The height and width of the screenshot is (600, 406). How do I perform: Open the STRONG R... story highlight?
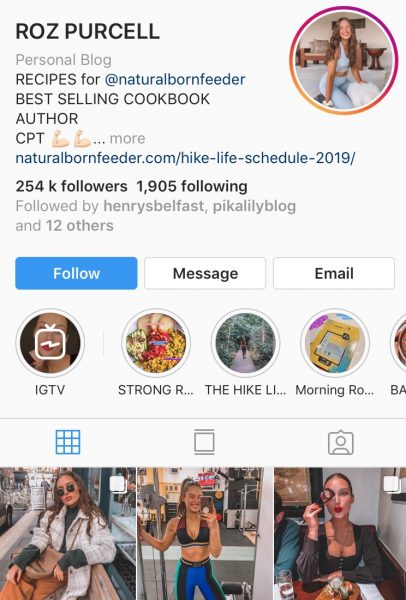click(x=156, y=343)
